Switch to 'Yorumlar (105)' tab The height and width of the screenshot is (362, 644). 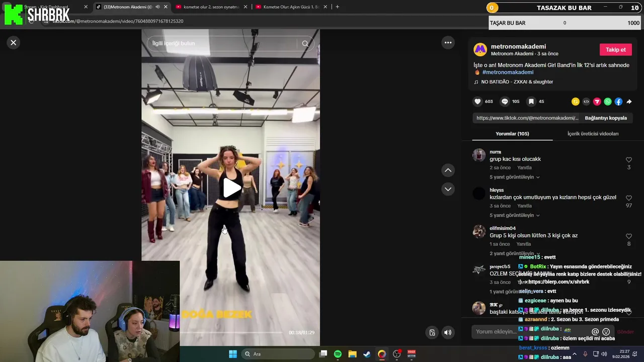pyautogui.click(x=512, y=134)
